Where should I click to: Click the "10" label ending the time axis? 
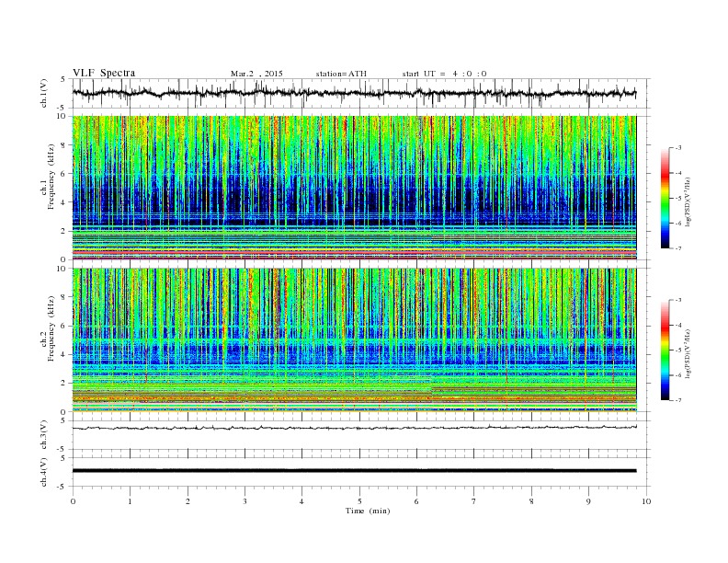[x=646, y=501]
